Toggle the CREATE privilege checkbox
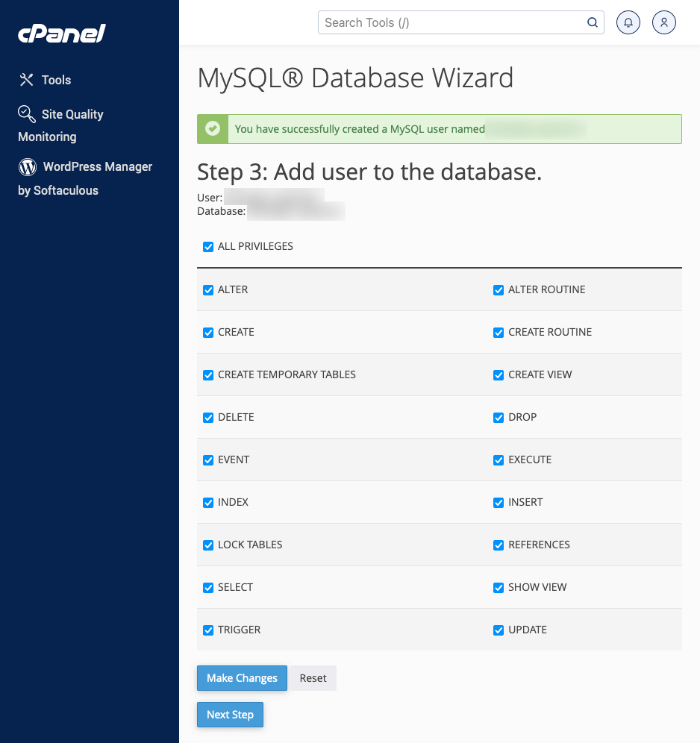700x743 pixels. coord(208,333)
